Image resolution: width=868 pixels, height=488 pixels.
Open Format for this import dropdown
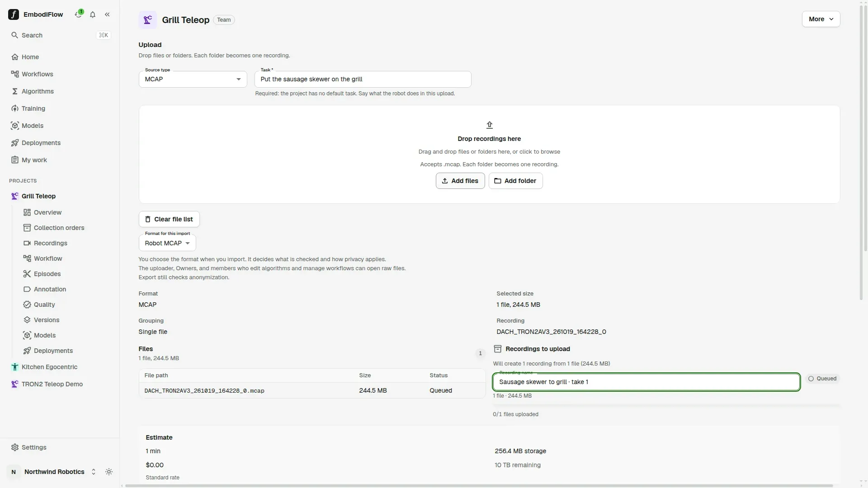pos(167,243)
